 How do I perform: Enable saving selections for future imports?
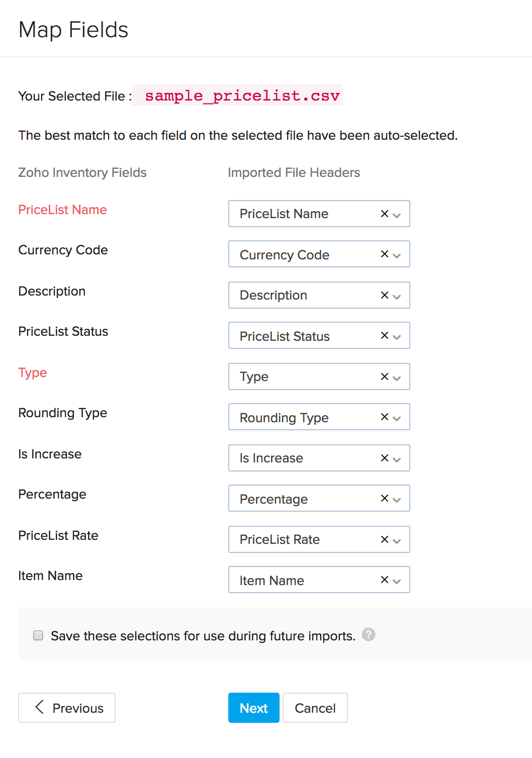tap(38, 635)
